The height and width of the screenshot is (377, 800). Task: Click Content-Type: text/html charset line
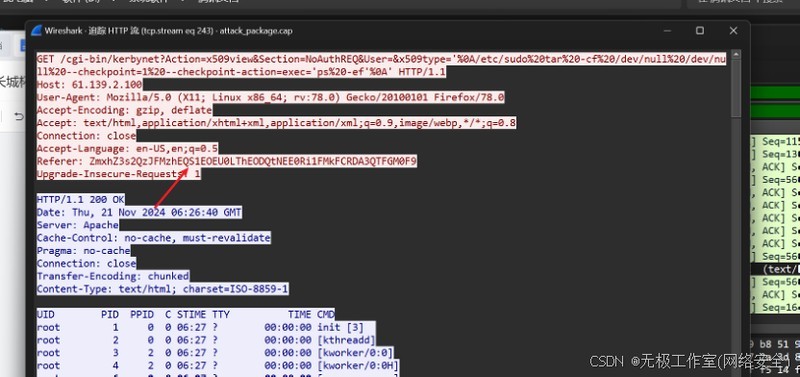[x=163, y=289]
